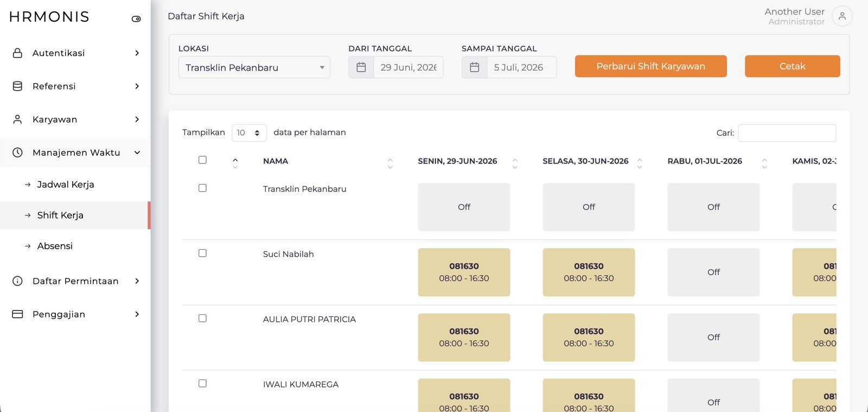Check the box for AULIA PUTRI PATRICIA
868x412 pixels.
point(202,318)
